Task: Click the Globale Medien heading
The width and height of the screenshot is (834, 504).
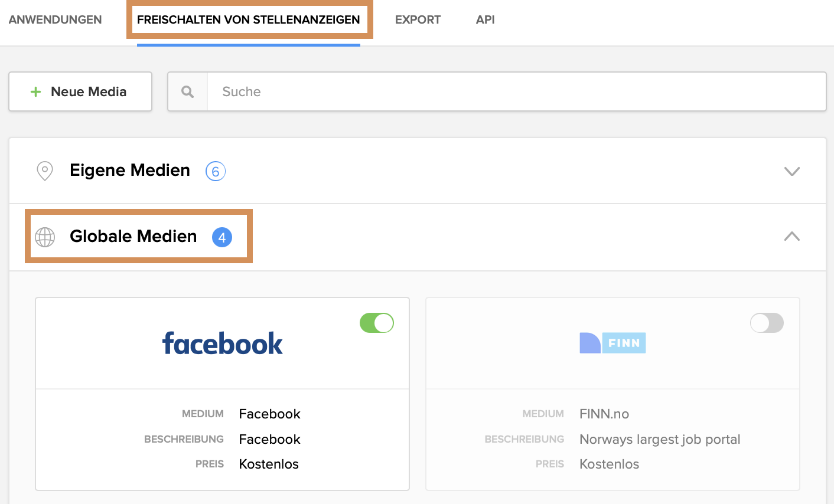Action: [x=133, y=236]
